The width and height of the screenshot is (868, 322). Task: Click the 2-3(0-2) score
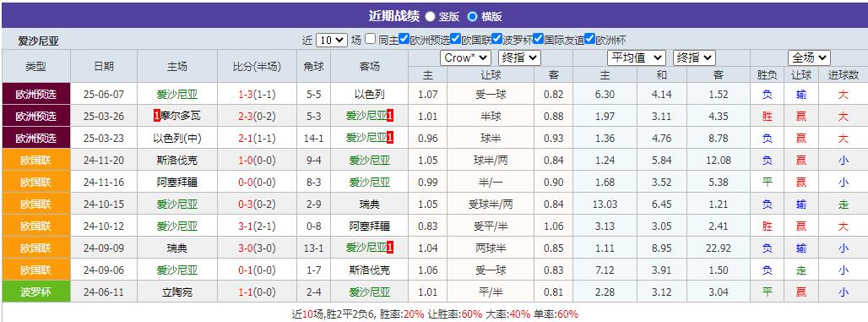pos(257,117)
